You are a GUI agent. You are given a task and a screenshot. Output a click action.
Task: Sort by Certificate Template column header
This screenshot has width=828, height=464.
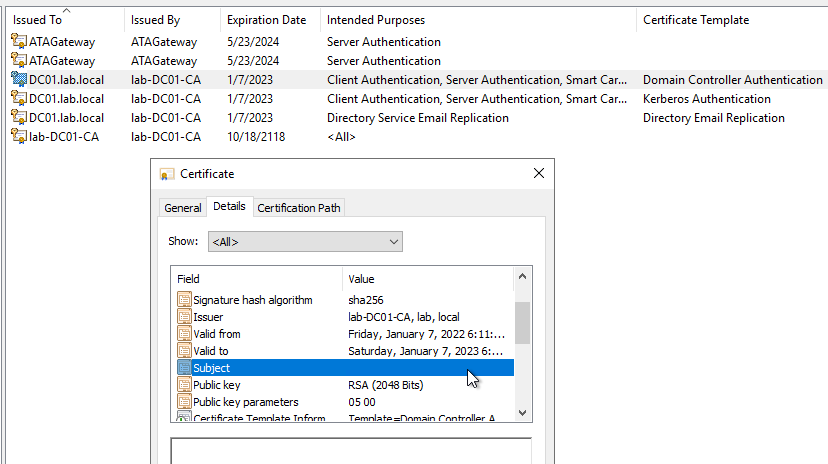tap(732, 20)
